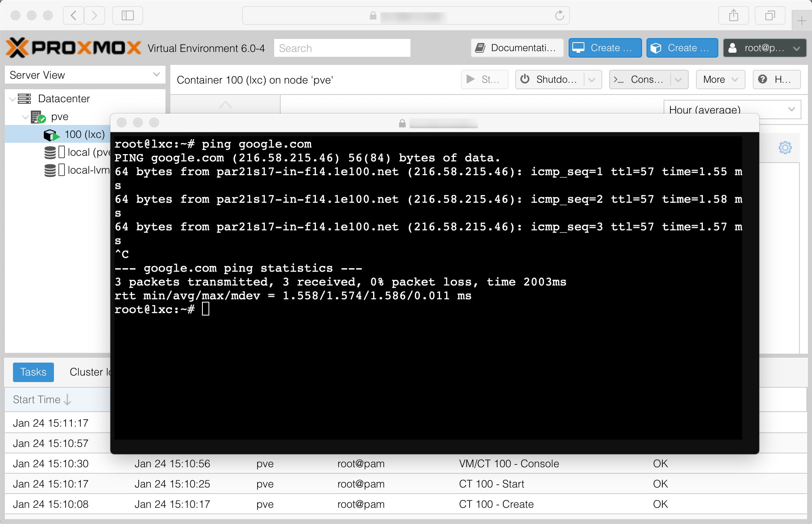The image size is (812, 524).
Task: Open the More actions menu
Action: point(720,79)
